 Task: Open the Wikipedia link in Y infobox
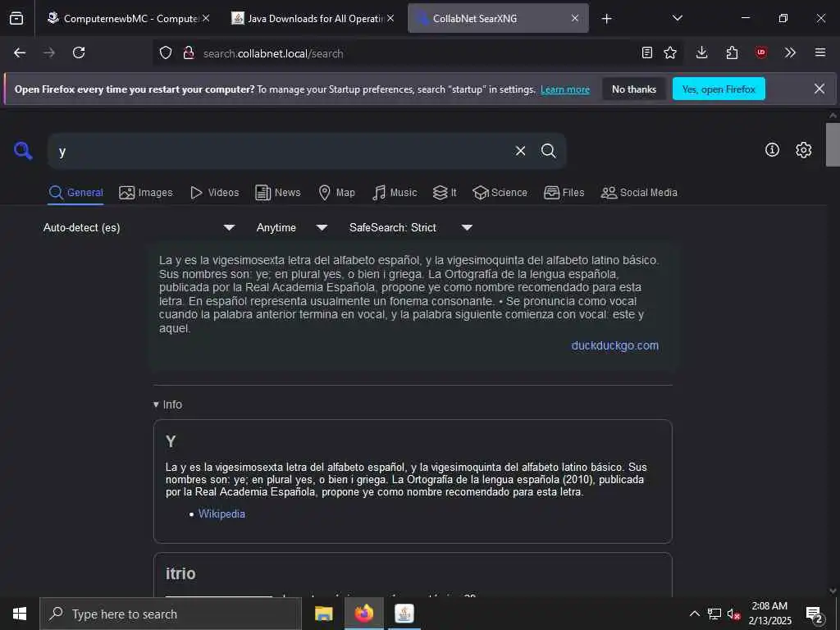(x=221, y=514)
